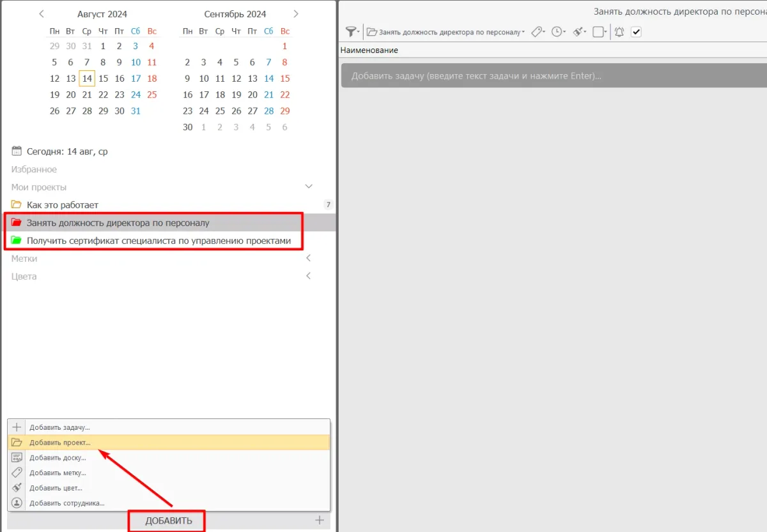Expand the Цвета section
Screen dimensions: 767x532
(309, 277)
